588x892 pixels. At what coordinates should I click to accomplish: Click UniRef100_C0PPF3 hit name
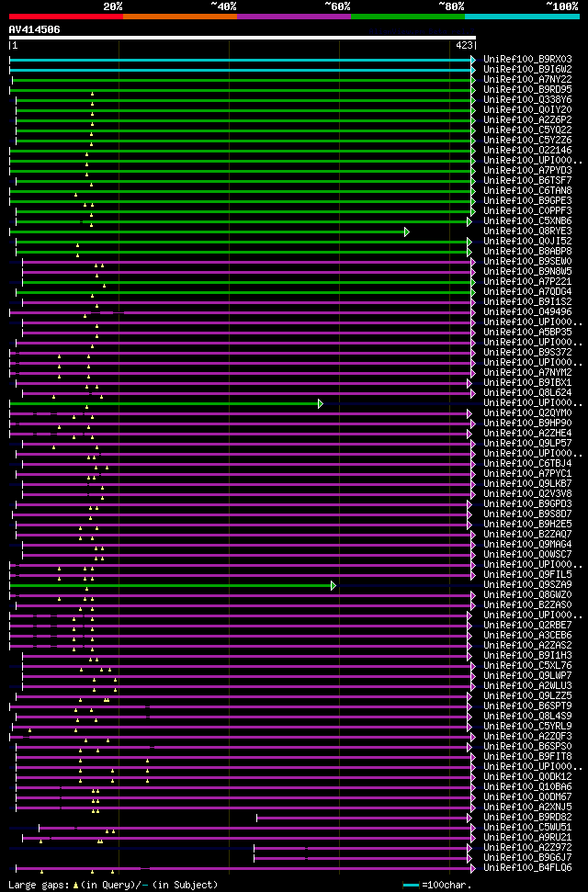pyautogui.click(x=527, y=211)
